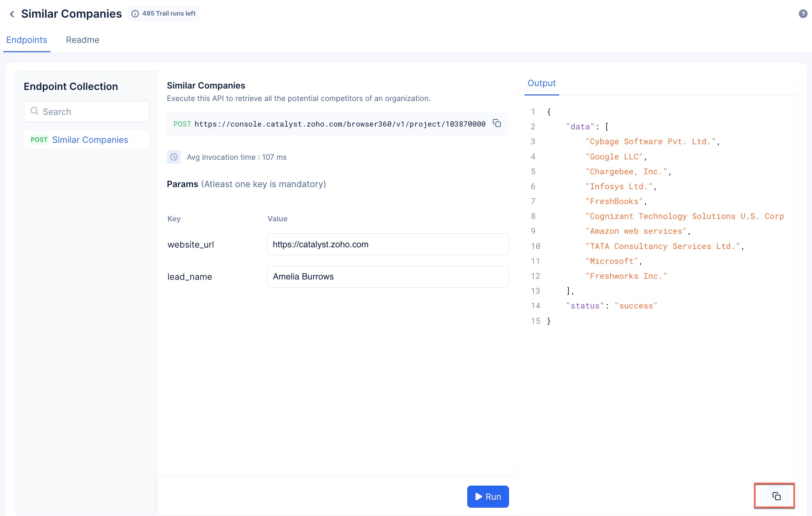Click the lead_name key label

(190, 277)
